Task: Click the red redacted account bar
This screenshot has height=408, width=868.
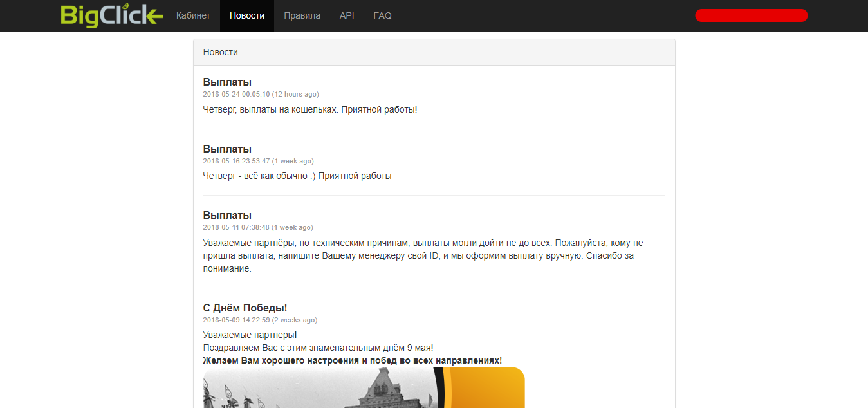Action: [751, 15]
